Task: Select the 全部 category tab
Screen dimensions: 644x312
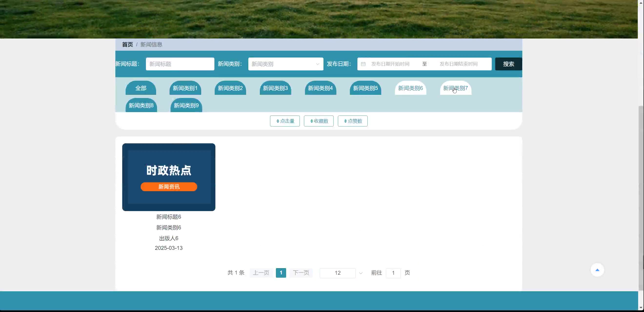Action: 141,88
